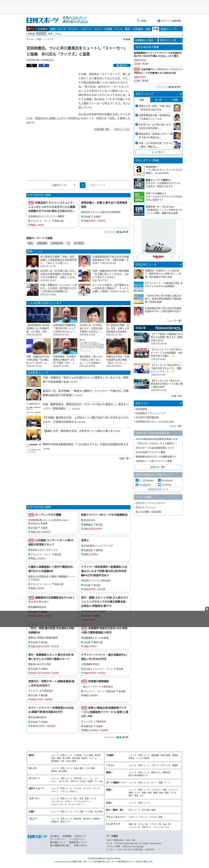
Task: Open related news 井川意高氏が衝撃「決別」宣言 thumbnail
Action: [x=32, y=261]
